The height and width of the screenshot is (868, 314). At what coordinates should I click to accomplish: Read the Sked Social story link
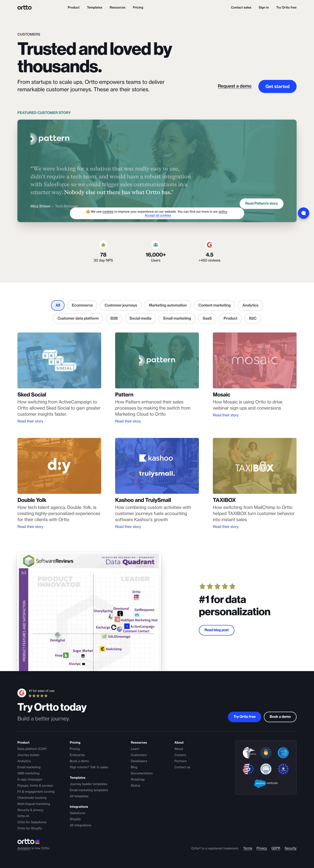[30, 421]
